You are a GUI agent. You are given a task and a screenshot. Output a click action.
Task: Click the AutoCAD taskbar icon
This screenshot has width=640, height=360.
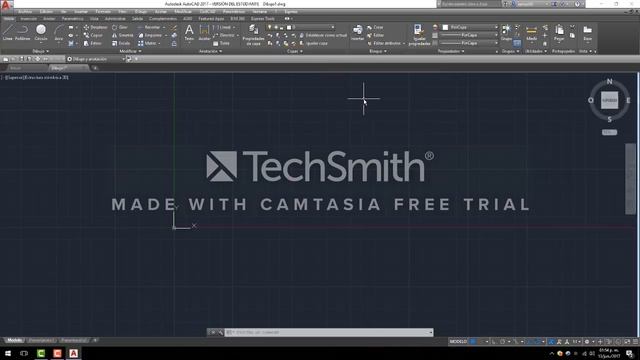click(73, 353)
